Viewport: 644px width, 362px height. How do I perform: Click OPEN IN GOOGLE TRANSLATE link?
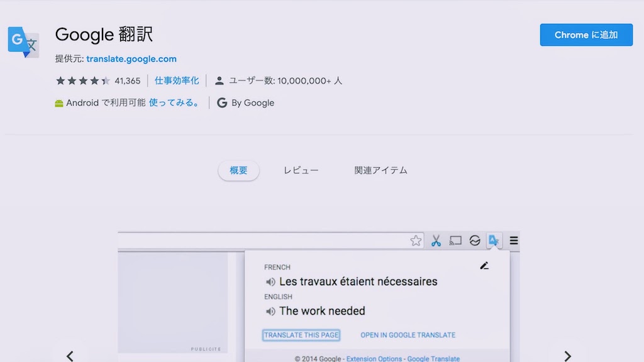point(408,335)
